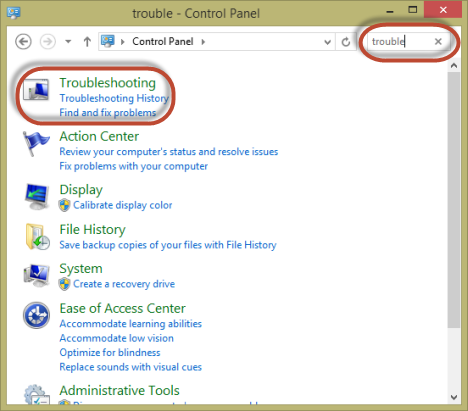
Task: Click Fix problems with your computer
Action: pyautogui.click(x=134, y=166)
